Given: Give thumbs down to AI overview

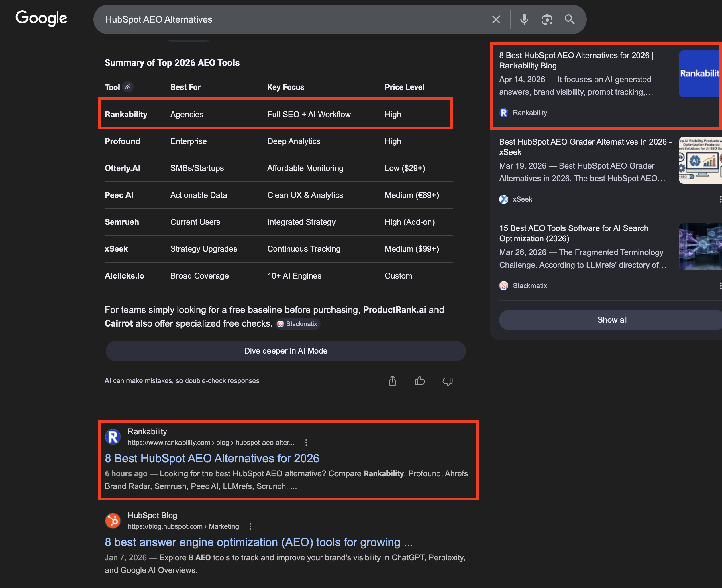Looking at the screenshot, I should coord(447,381).
